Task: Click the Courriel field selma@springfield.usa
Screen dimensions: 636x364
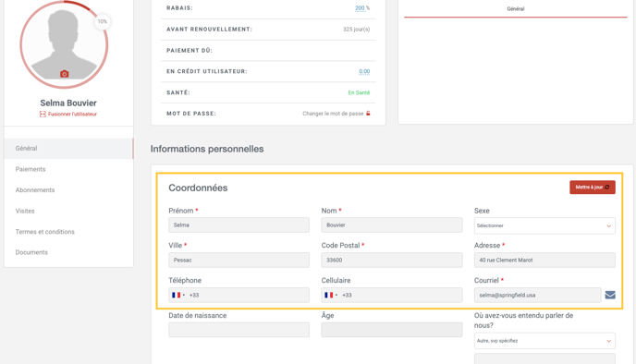Action: (537, 295)
